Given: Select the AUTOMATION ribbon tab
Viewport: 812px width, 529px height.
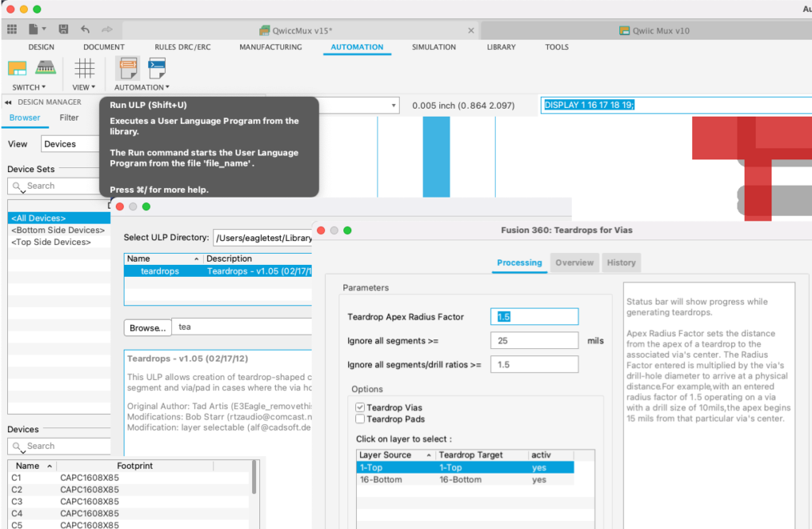Looking at the screenshot, I should tap(357, 47).
